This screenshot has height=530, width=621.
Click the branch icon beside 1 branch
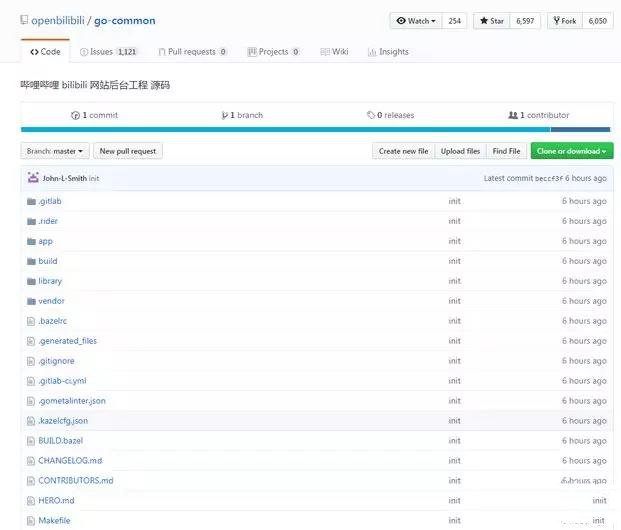click(x=224, y=115)
